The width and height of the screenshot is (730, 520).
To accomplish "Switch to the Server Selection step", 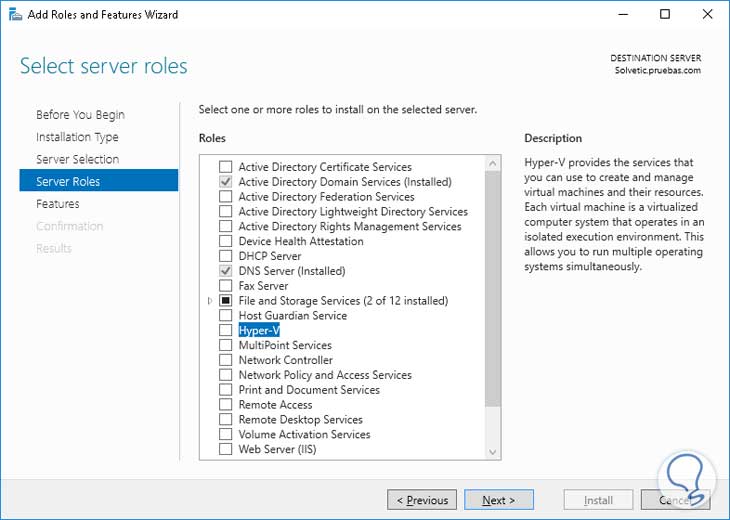I will 77,159.
